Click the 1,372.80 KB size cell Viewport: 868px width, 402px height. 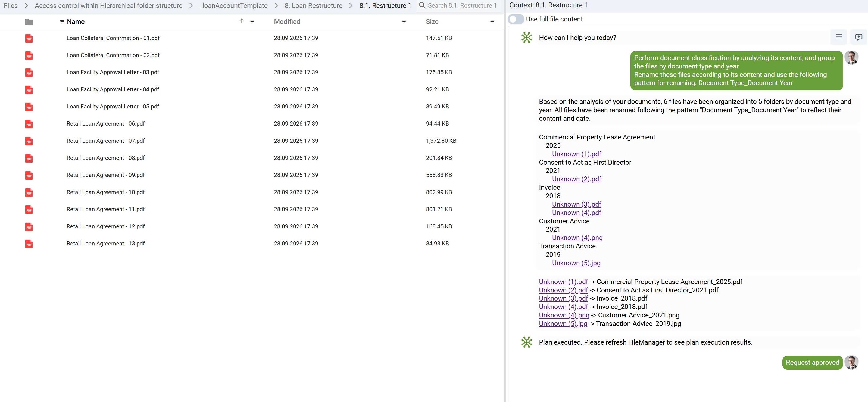441,141
